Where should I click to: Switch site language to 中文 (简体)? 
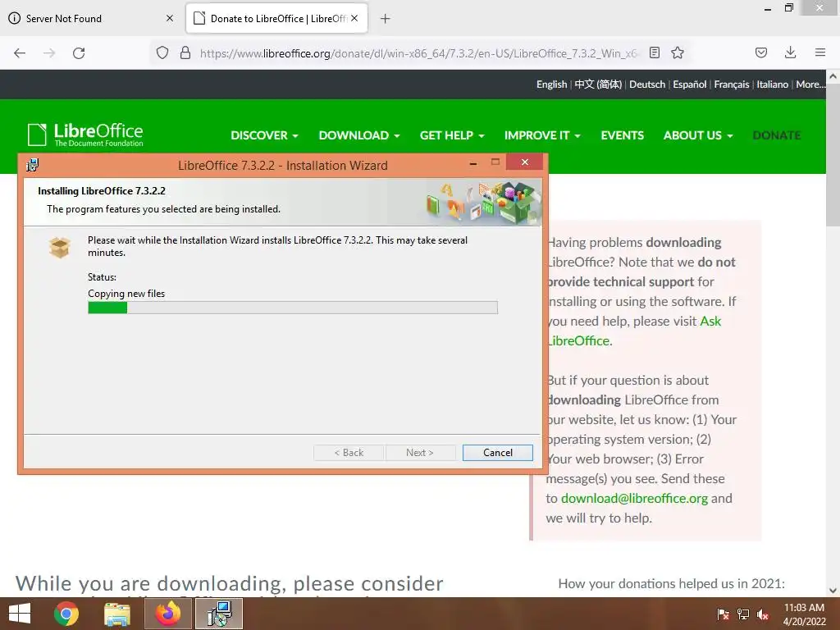tap(598, 84)
